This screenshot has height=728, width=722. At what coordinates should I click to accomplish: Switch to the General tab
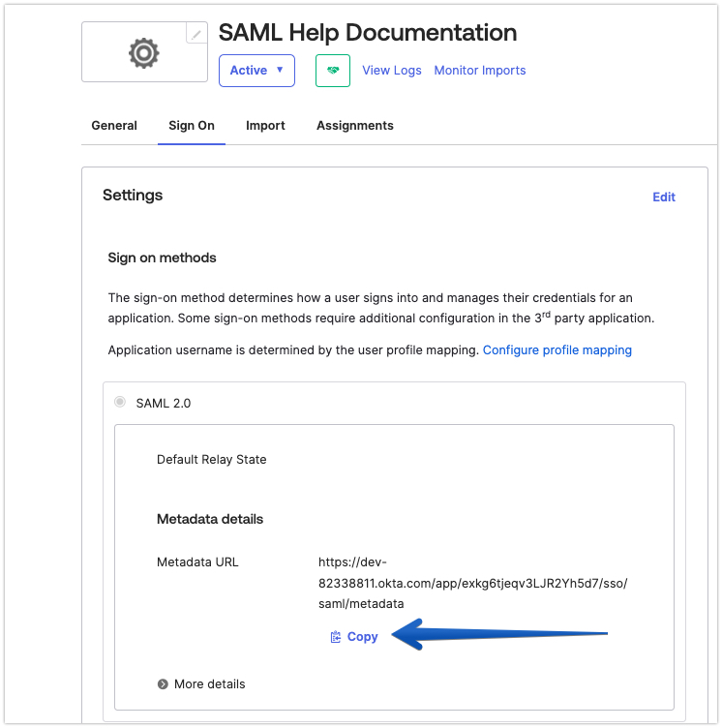114,125
